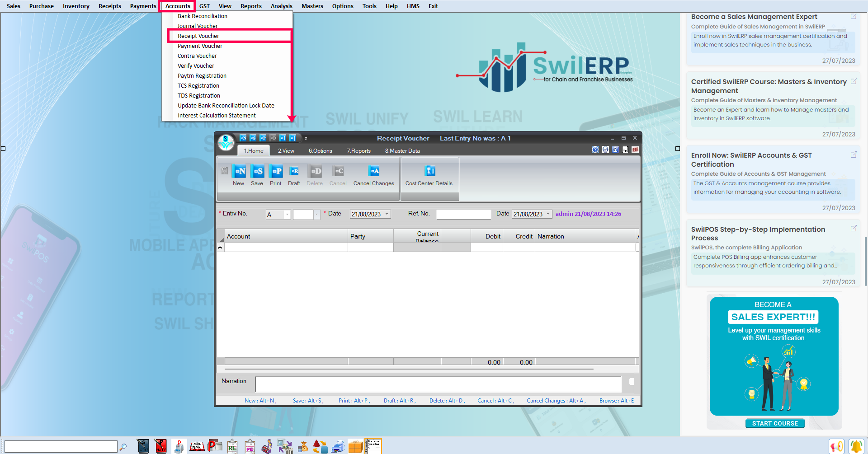Click the megaphone announcements icon
The width and height of the screenshot is (868, 454).
[837, 446]
